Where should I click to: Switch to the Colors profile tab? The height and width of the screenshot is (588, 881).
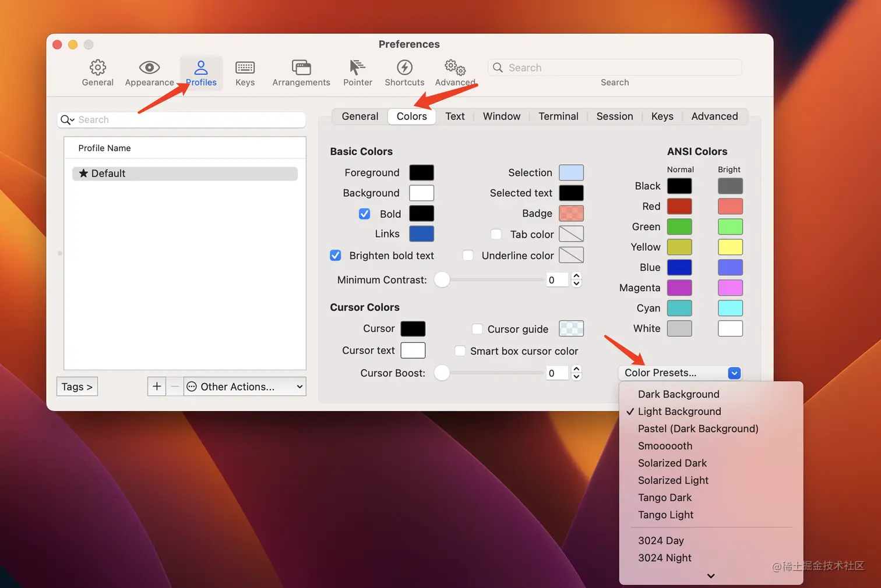click(x=412, y=116)
